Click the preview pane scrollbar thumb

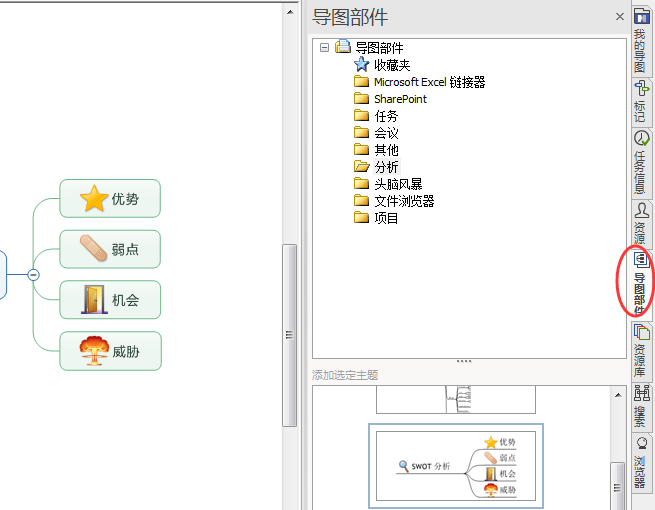coord(617,486)
